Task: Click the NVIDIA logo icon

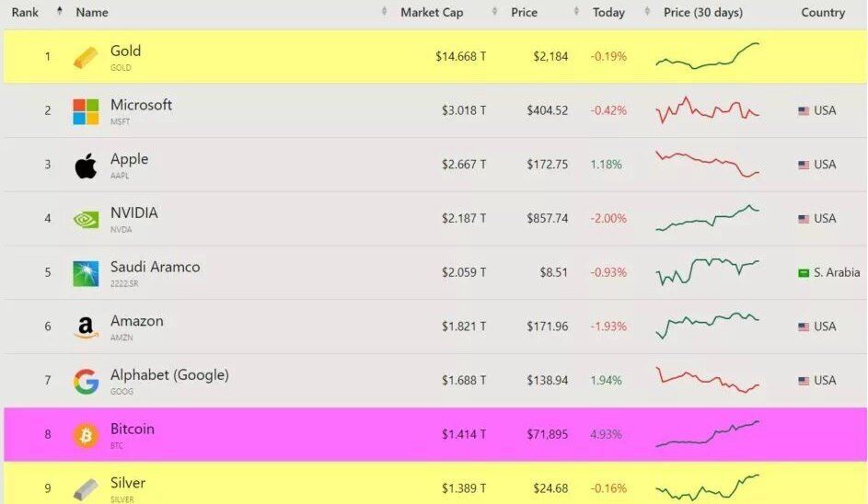Action: click(x=86, y=220)
